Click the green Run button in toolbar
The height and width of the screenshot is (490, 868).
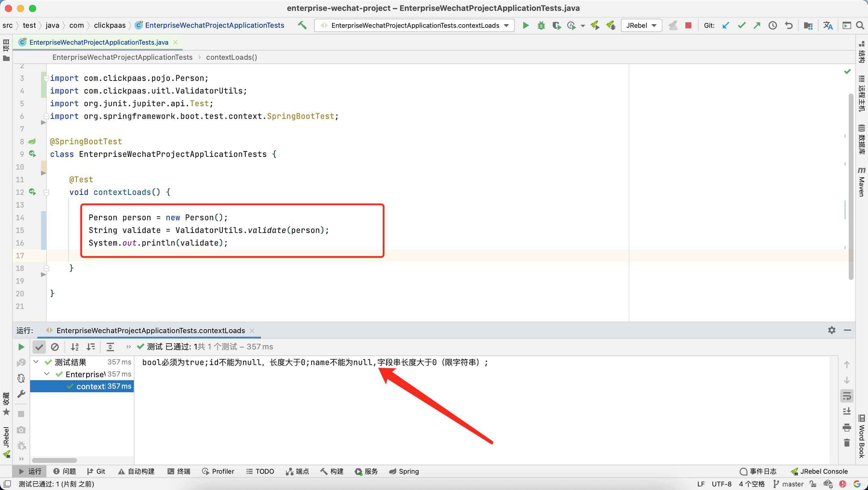[x=525, y=25]
